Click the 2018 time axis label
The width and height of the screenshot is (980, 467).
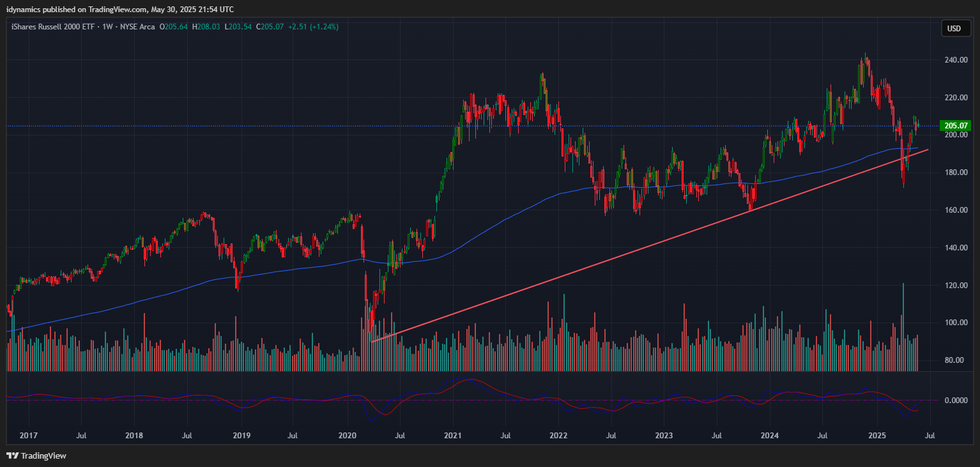coord(134,436)
